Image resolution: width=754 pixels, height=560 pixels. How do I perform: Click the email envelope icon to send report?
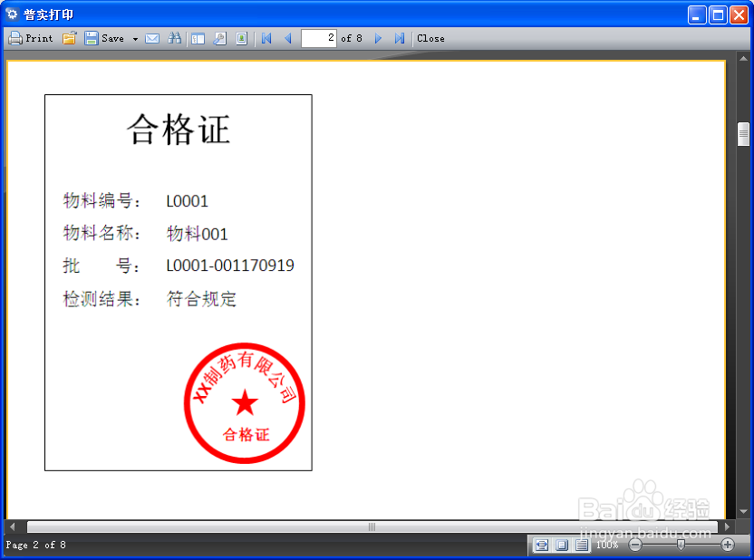point(152,38)
